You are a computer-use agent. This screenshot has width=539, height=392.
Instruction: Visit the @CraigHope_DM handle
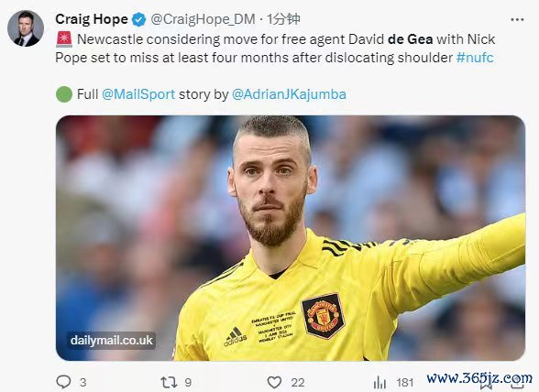click(x=203, y=19)
